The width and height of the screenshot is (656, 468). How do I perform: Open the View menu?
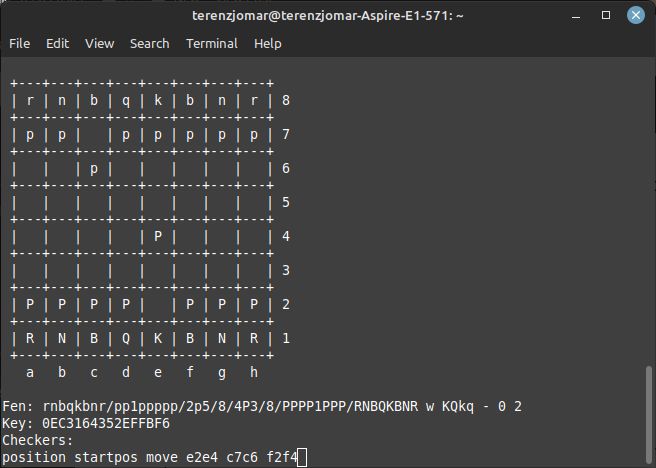pyautogui.click(x=99, y=43)
